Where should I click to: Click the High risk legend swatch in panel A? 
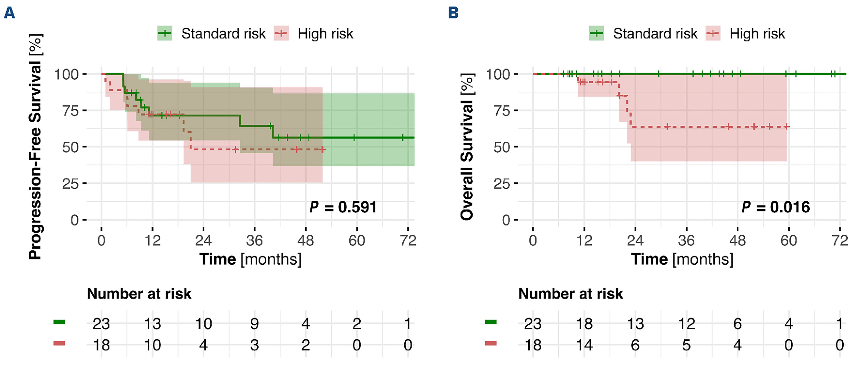pyautogui.click(x=281, y=33)
